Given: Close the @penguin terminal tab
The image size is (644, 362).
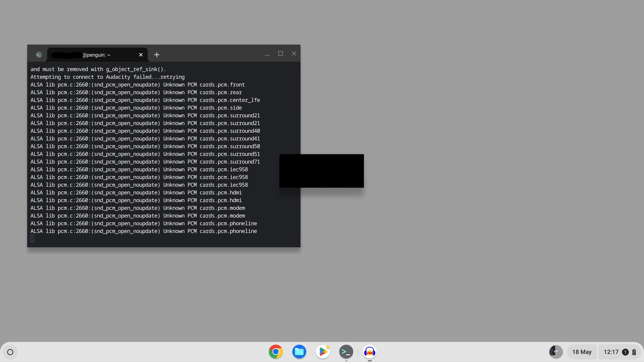Looking at the screenshot, I should [141, 55].
